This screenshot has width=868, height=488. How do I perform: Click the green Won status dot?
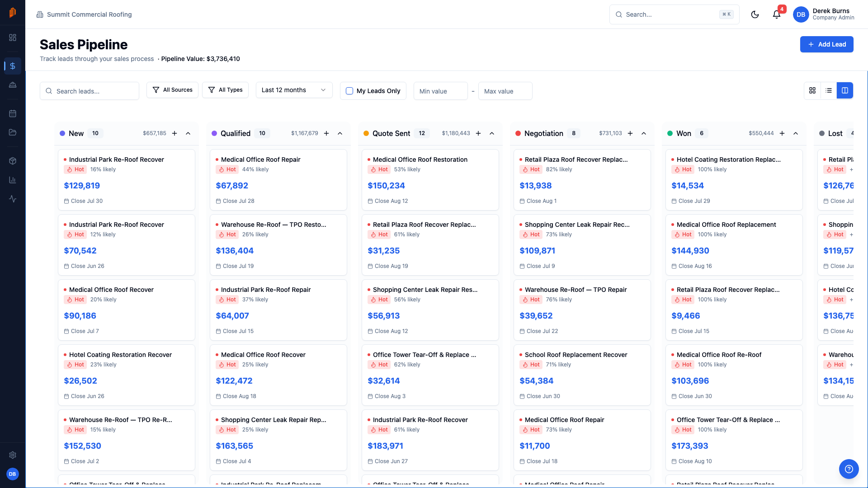670,133
